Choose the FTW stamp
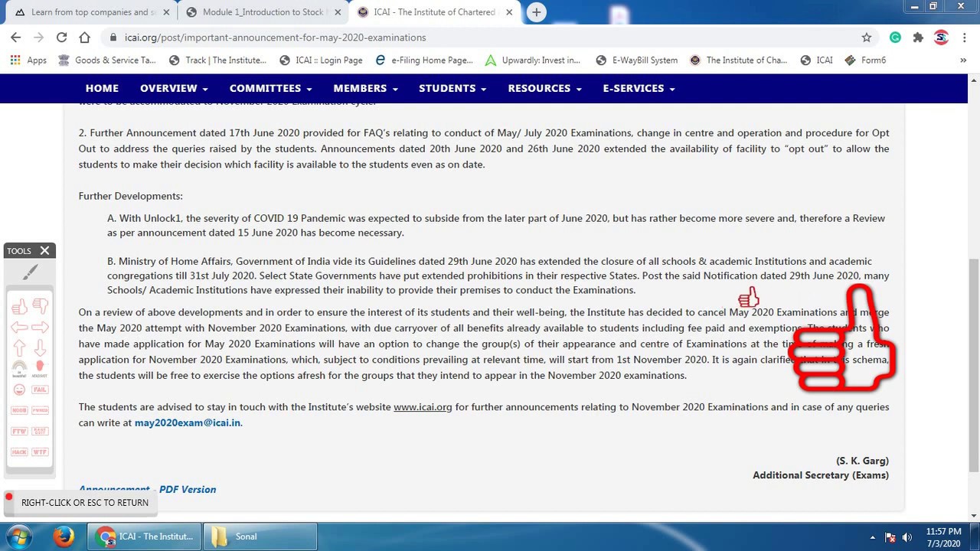Viewport: 980px width, 551px height. [x=20, y=431]
